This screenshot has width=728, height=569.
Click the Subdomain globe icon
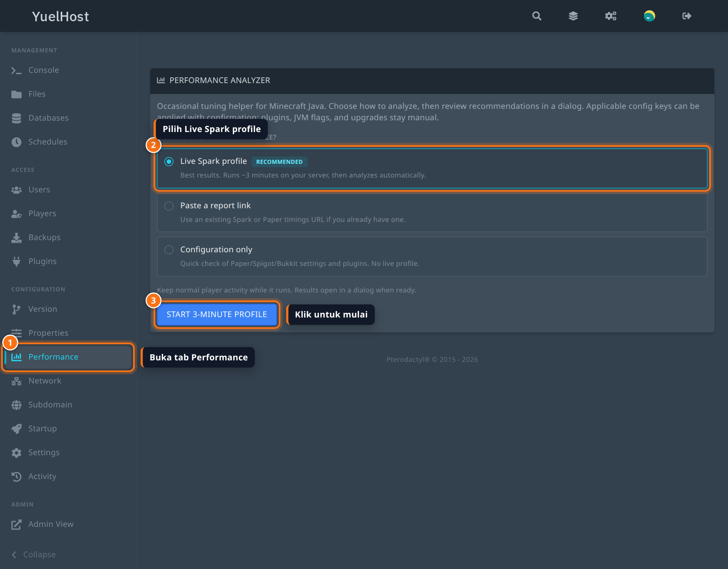pos(16,405)
